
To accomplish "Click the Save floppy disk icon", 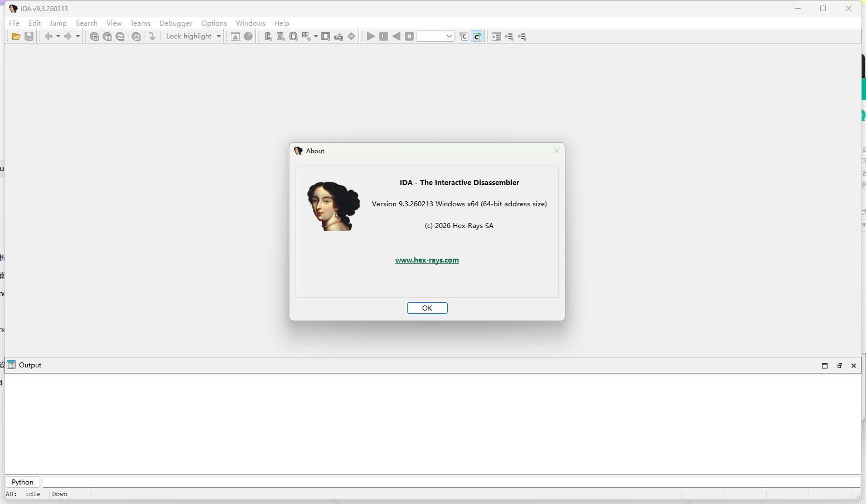I will 30,36.
